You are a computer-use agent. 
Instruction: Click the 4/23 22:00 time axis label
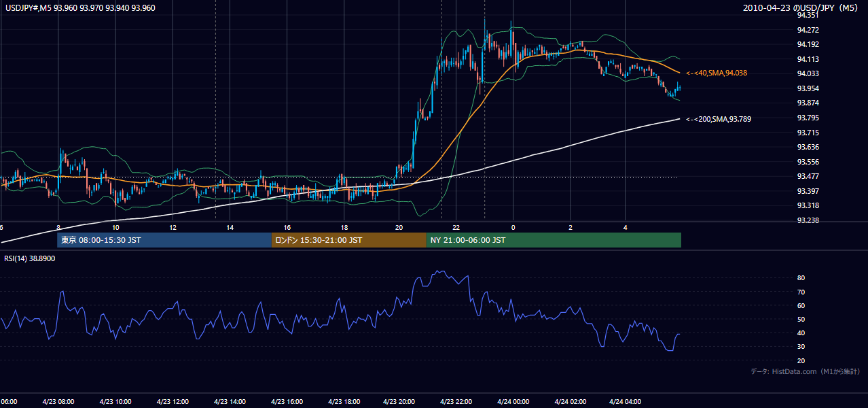point(456,401)
